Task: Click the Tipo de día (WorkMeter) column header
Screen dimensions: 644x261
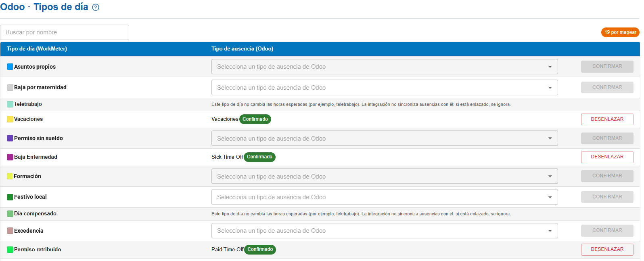Action: click(37, 49)
